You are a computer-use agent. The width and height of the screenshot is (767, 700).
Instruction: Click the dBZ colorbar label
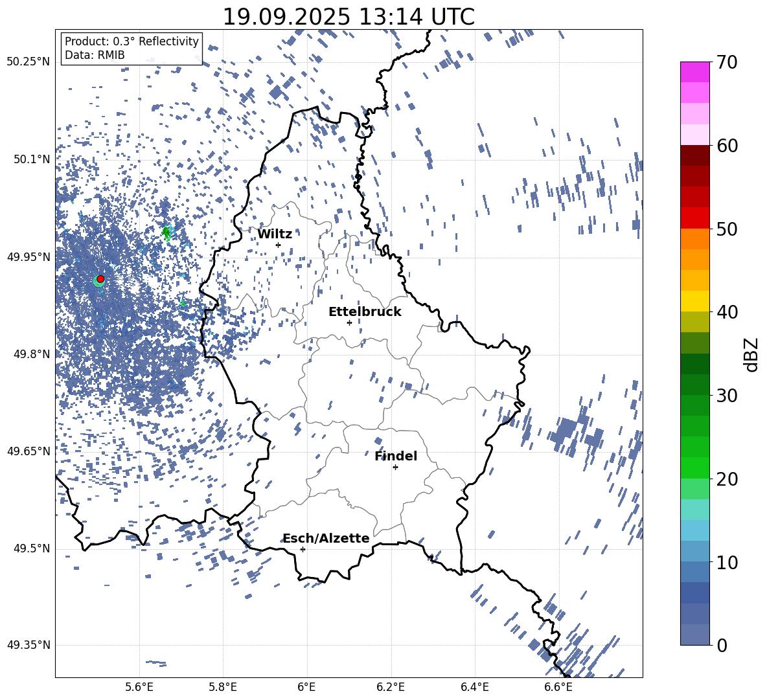(752, 354)
